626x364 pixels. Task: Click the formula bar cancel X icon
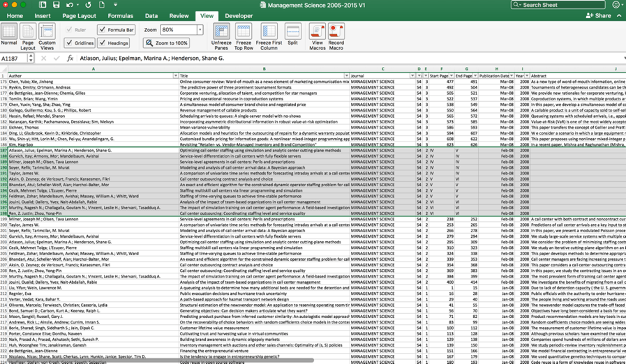click(43, 59)
